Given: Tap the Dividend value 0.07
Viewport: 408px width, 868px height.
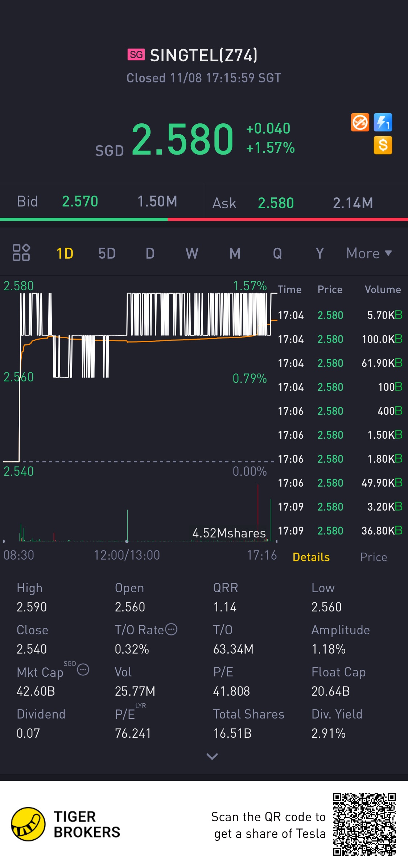Looking at the screenshot, I should (x=28, y=733).
